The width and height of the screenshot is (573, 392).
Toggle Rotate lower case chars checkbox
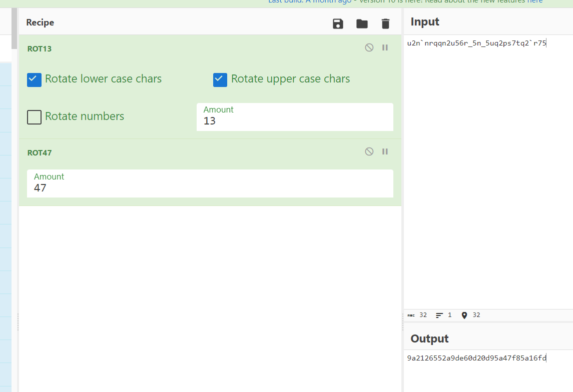click(x=34, y=79)
